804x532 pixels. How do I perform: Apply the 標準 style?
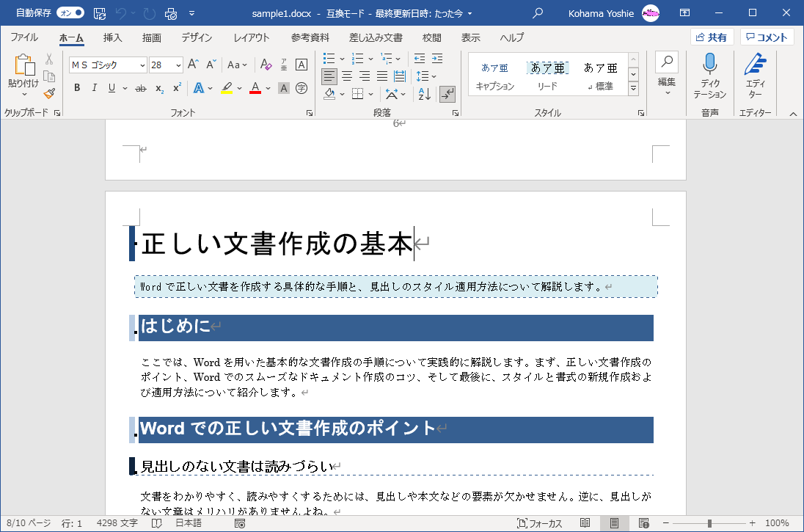tap(600, 75)
